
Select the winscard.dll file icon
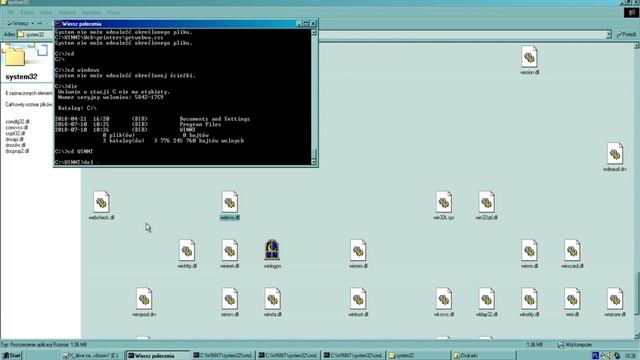pyautogui.click(x=572, y=251)
